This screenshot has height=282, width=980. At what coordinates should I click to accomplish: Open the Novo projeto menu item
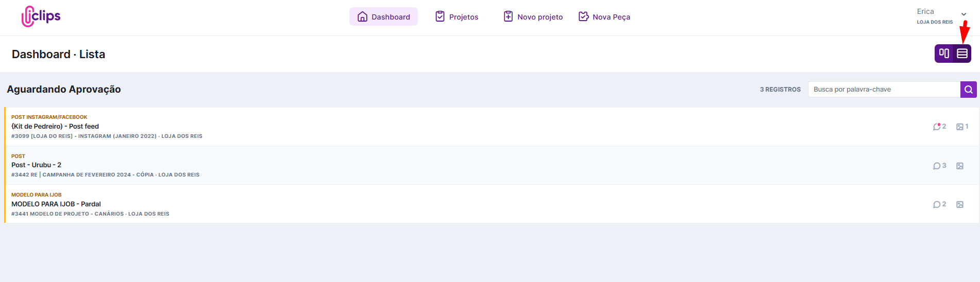click(x=533, y=17)
